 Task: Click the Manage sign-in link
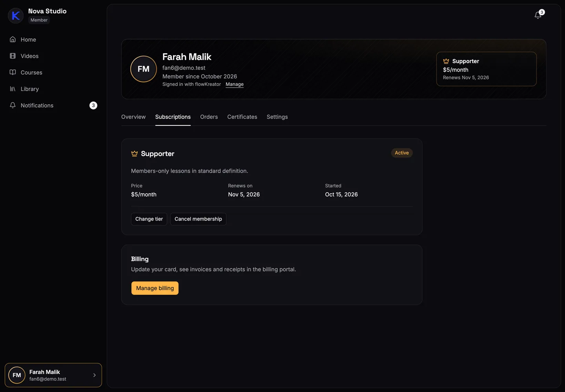coord(235,84)
